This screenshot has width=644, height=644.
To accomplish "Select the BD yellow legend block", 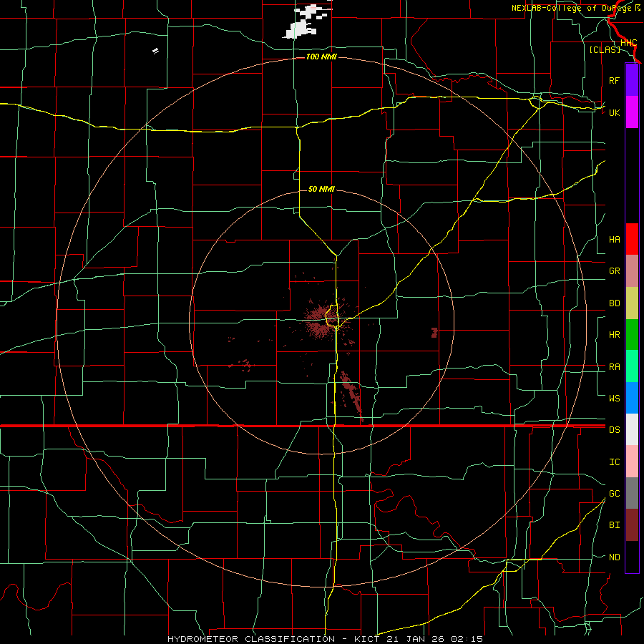I will 632,303.
